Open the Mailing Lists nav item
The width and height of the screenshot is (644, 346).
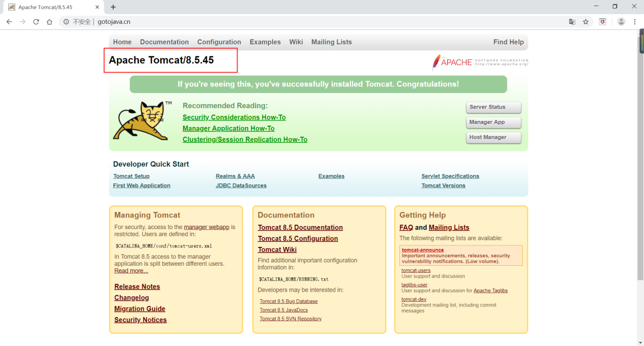coord(331,42)
